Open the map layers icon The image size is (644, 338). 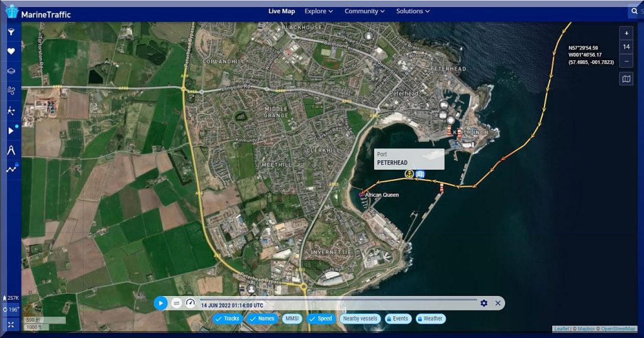[x=11, y=71]
